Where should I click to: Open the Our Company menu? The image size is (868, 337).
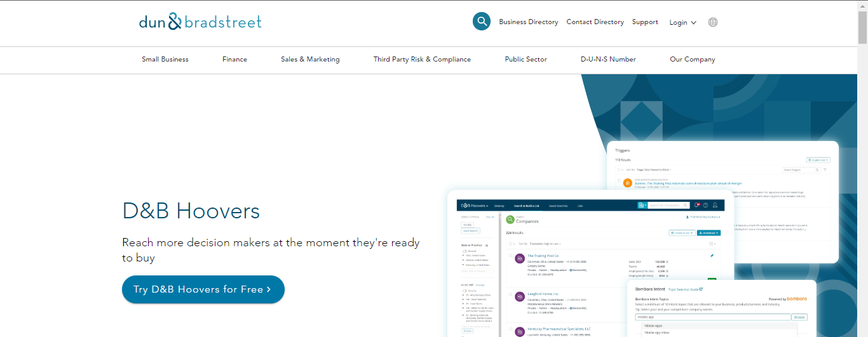[x=692, y=60]
